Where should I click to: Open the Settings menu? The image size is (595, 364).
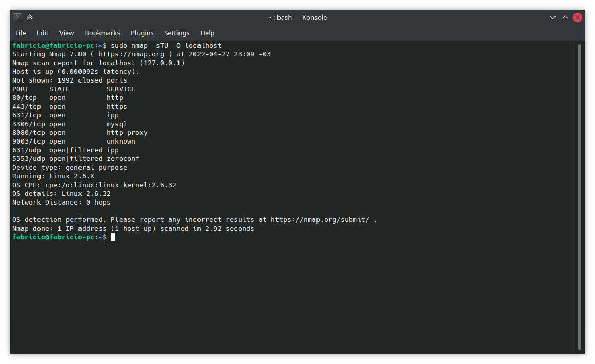pos(177,33)
